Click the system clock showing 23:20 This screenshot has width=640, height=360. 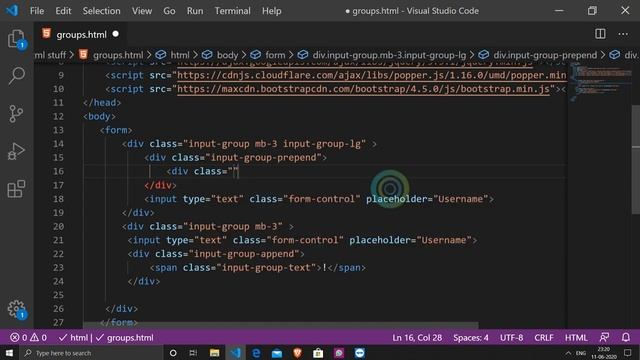[x=603, y=353]
